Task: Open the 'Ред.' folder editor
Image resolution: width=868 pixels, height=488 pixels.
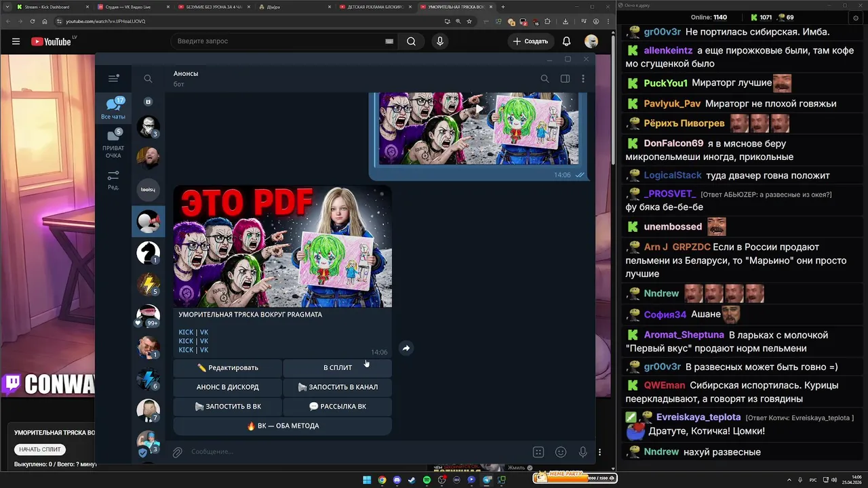Action: click(x=113, y=180)
